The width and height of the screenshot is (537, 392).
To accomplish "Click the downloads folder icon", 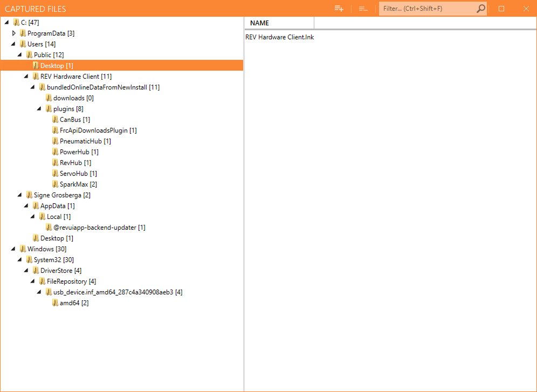I will click(x=49, y=98).
